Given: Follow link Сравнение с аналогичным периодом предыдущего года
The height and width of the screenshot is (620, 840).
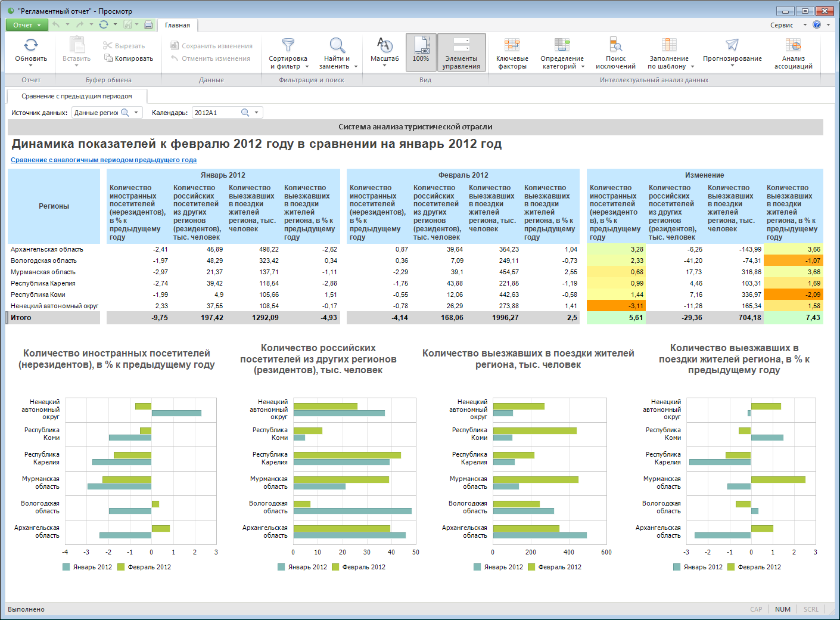Looking at the screenshot, I should 104,160.
